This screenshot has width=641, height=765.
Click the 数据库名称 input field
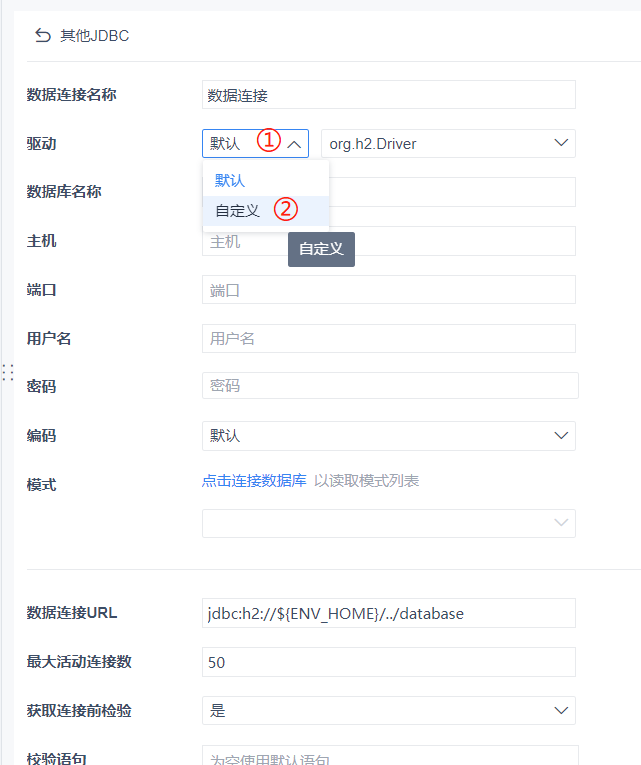(x=450, y=192)
